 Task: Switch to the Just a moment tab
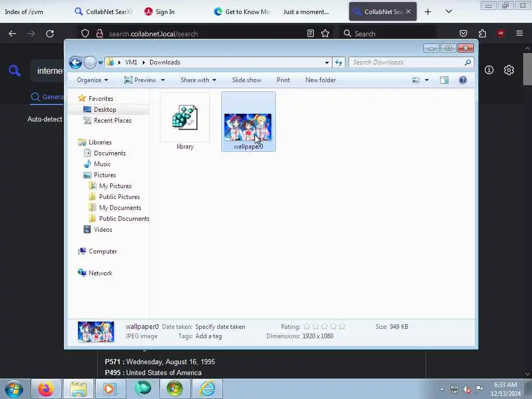pyautogui.click(x=306, y=12)
